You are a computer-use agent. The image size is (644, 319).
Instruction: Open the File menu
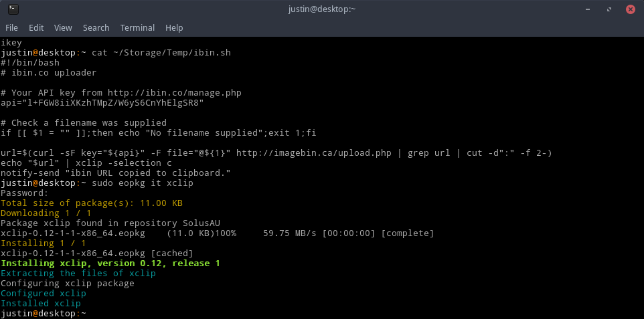(11, 28)
